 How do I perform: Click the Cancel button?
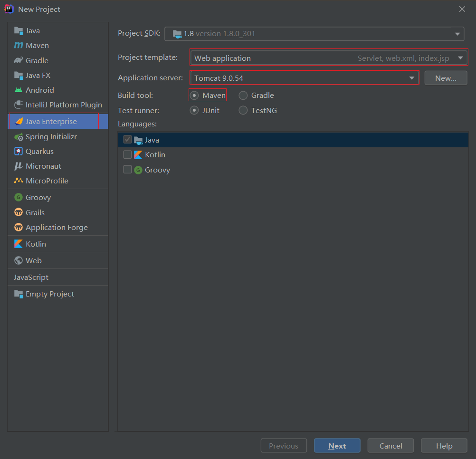click(x=390, y=446)
